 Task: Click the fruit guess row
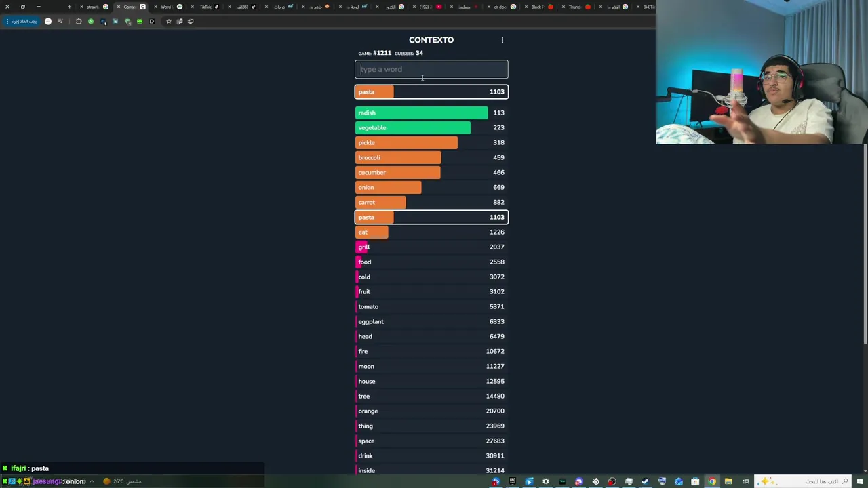[431, 291]
